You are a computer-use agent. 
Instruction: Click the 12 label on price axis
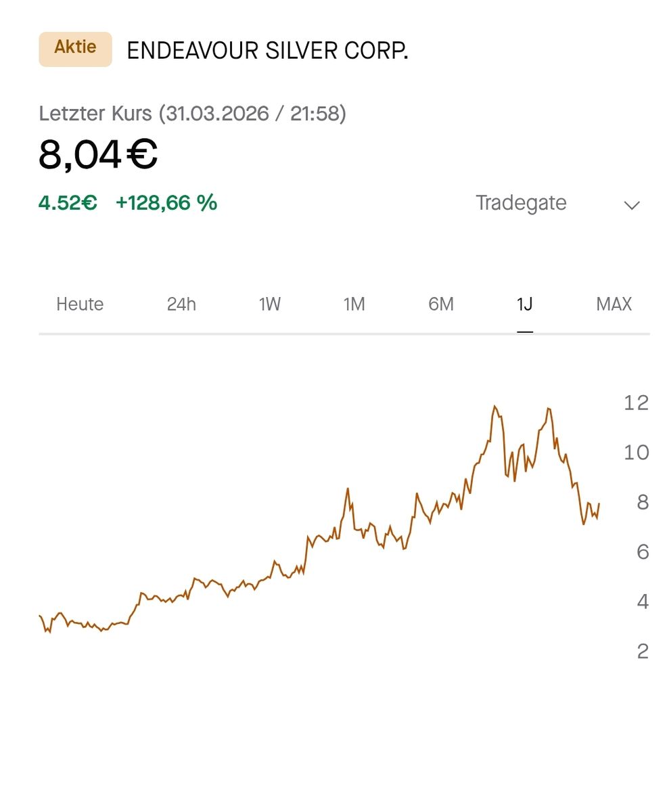[636, 403]
